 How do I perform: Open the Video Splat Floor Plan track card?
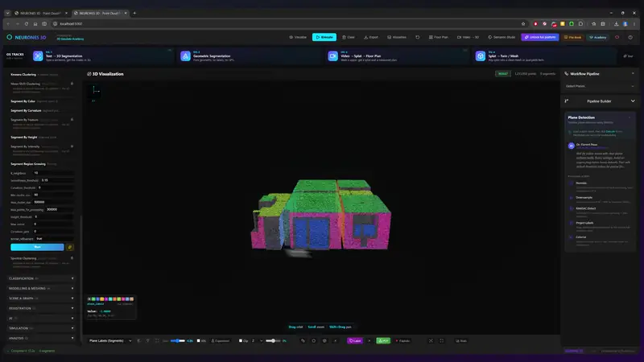[398, 56]
